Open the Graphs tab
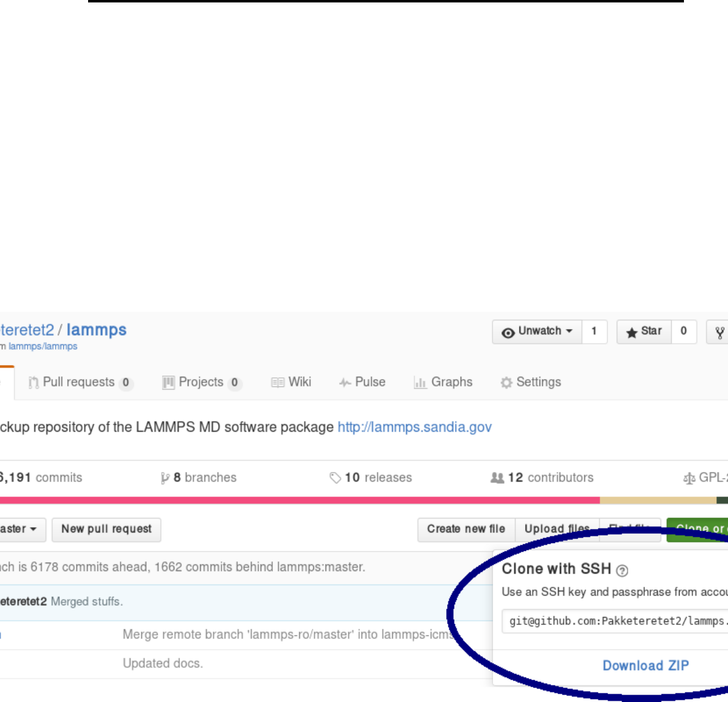Image resolution: width=728 pixels, height=702 pixels. click(443, 382)
